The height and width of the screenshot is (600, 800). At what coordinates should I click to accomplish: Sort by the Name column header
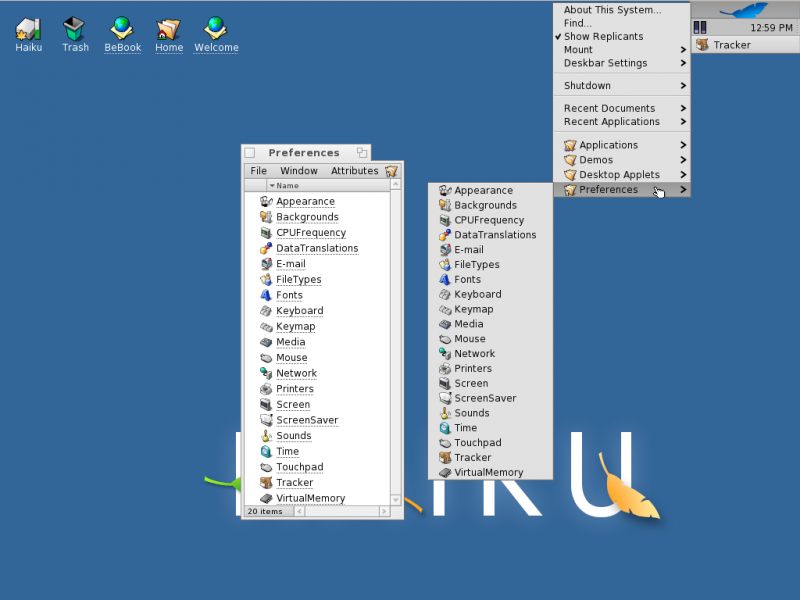tap(328, 186)
